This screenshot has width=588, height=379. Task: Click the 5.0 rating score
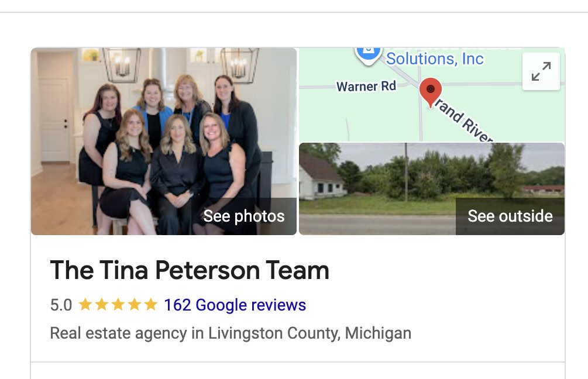pyautogui.click(x=61, y=305)
